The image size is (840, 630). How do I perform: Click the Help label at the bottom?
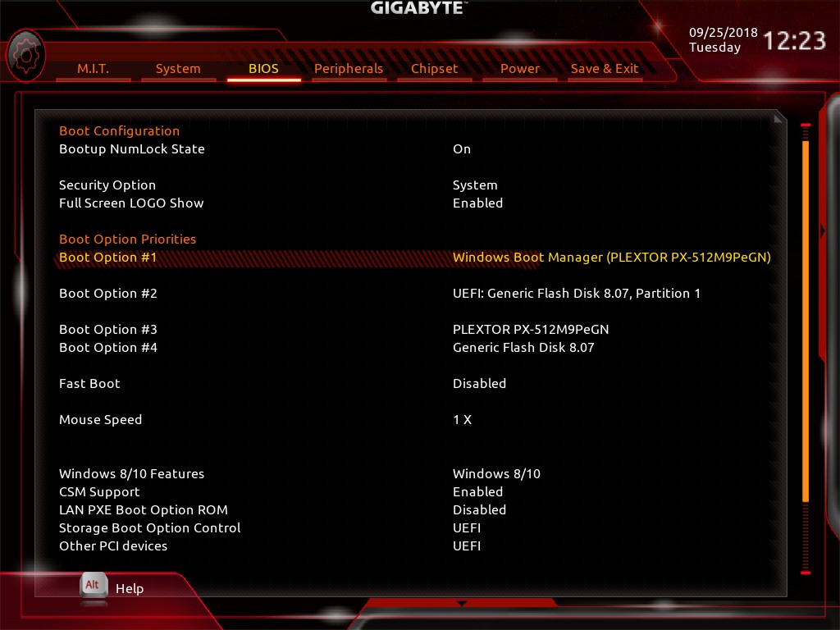pos(130,588)
